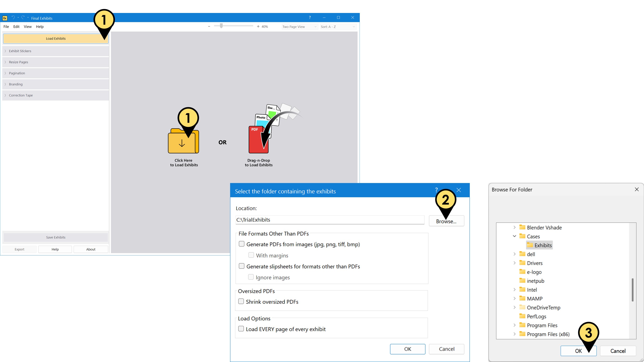This screenshot has width=644, height=362.
Task: Expand the Program Files folder chevron
Action: 515,325
